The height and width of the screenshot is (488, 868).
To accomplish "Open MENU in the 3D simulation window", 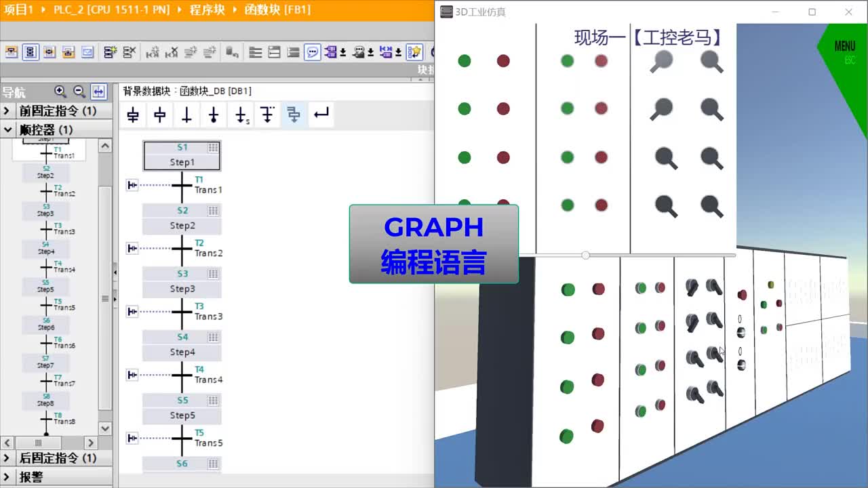I will click(x=845, y=47).
